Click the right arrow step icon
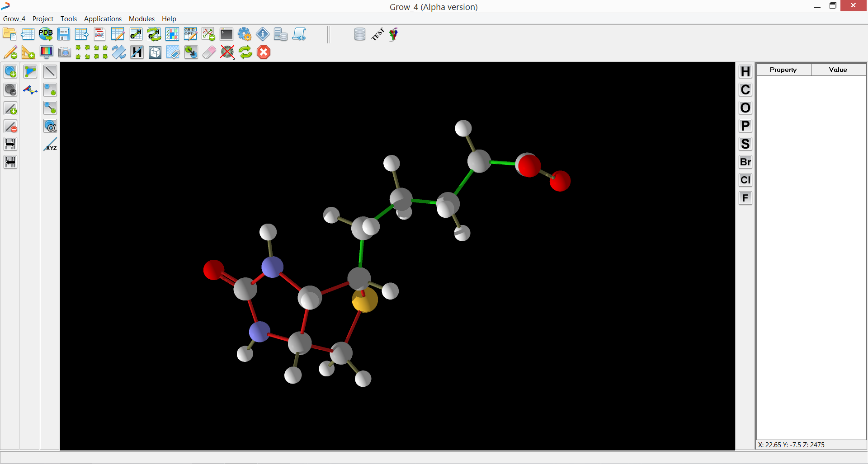Screen dimensions: 868x464 pyautogui.click(x=10, y=144)
